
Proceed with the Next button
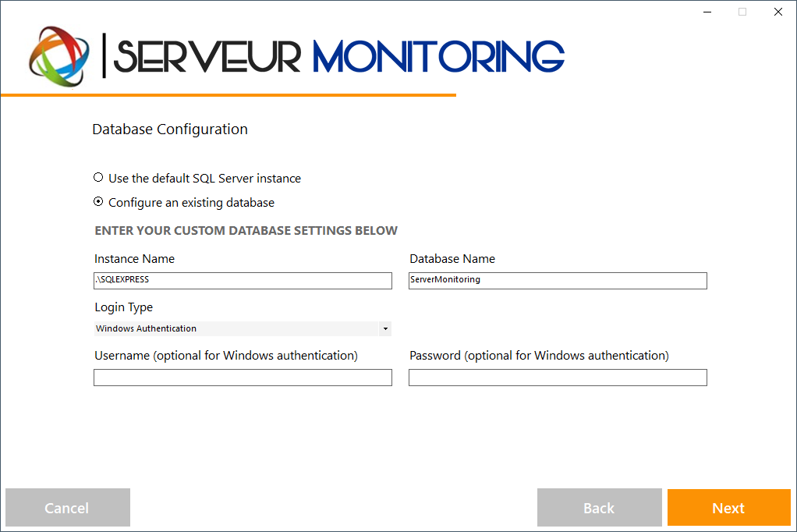(x=729, y=508)
